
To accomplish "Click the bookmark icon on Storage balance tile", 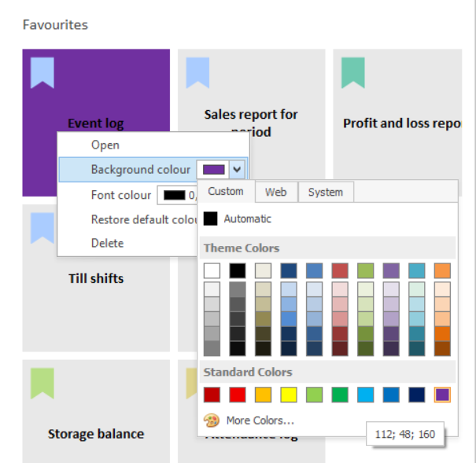I will coord(42,383).
